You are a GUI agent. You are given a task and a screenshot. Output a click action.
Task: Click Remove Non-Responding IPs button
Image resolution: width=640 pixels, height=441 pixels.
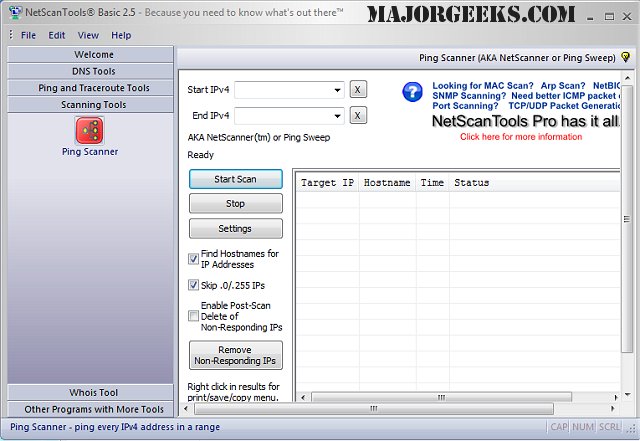click(236, 355)
